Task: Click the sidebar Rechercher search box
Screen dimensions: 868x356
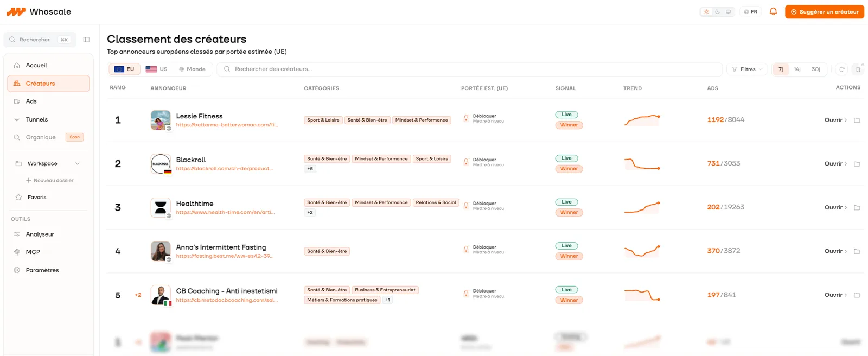Action: (39, 40)
